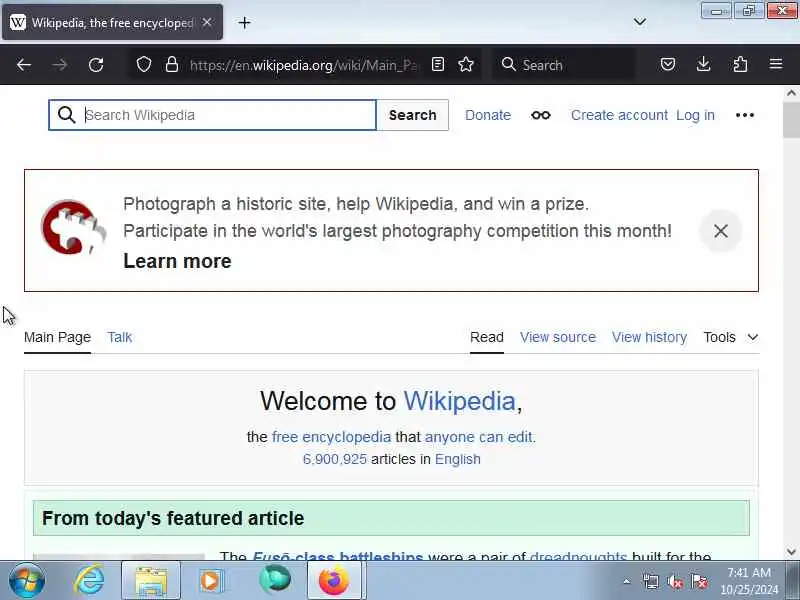This screenshot has width=800, height=600.
Task: Click the page scrollbar down arrow
Action: point(791,552)
